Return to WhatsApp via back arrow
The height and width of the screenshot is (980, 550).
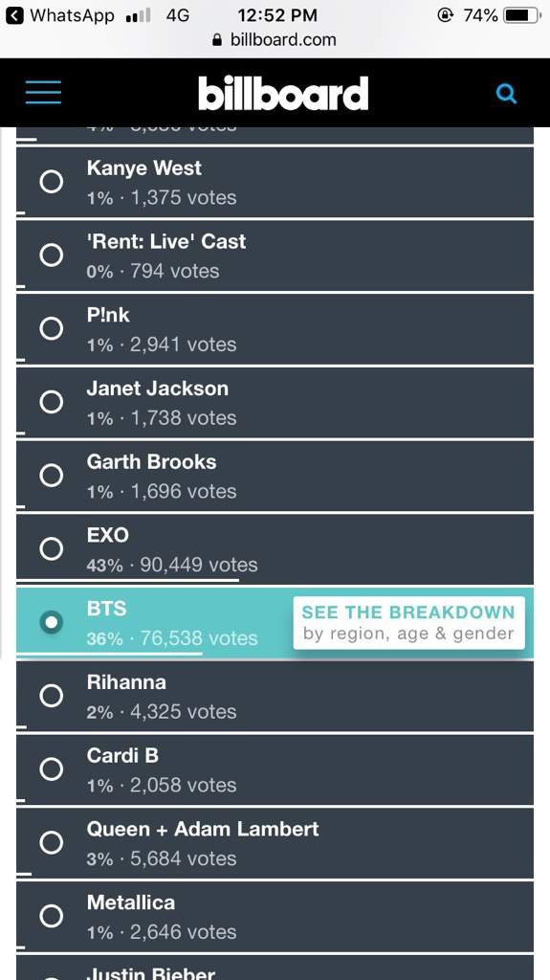coord(14,15)
